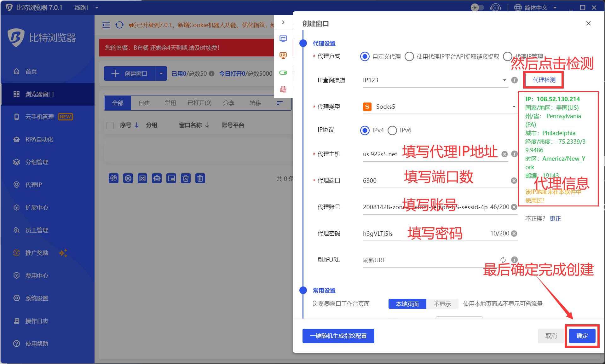Click the 使用帮助 question icon
605x364 pixels.
(17, 344)
